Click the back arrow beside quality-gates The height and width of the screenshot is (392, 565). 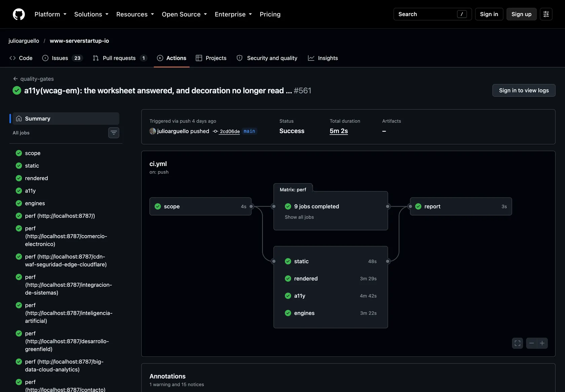point(15,79)
